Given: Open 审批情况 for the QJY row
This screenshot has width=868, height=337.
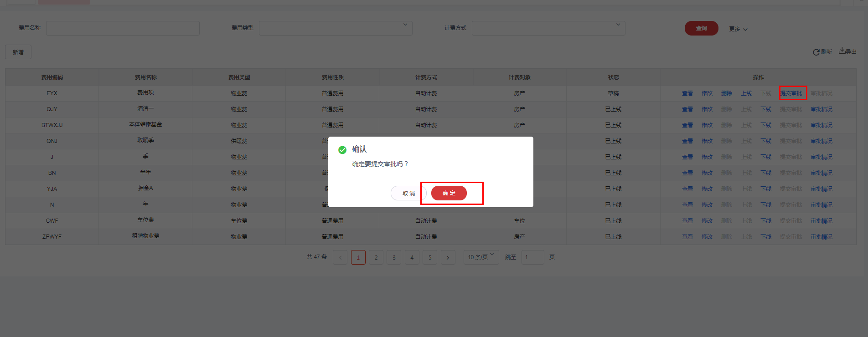Looking at the screenshot, I should point(821,109).
